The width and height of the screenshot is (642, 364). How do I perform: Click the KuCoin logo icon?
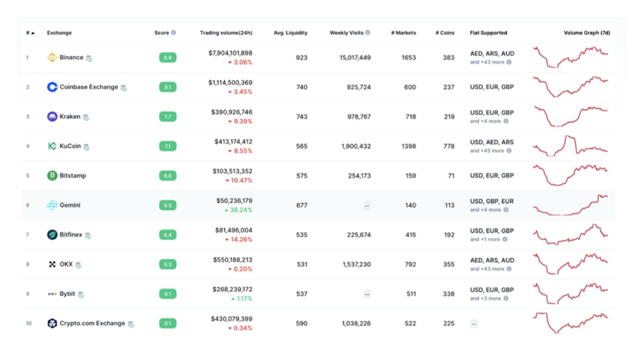click(52, 146)
